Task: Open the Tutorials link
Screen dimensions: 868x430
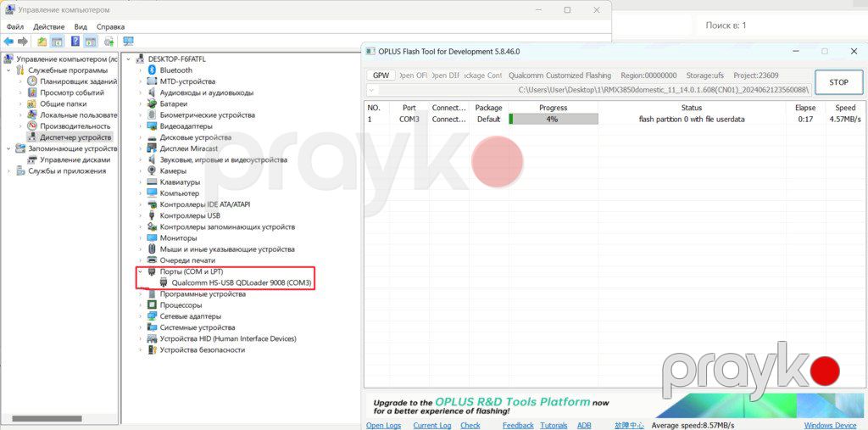Action: click(x=554, y=426)
